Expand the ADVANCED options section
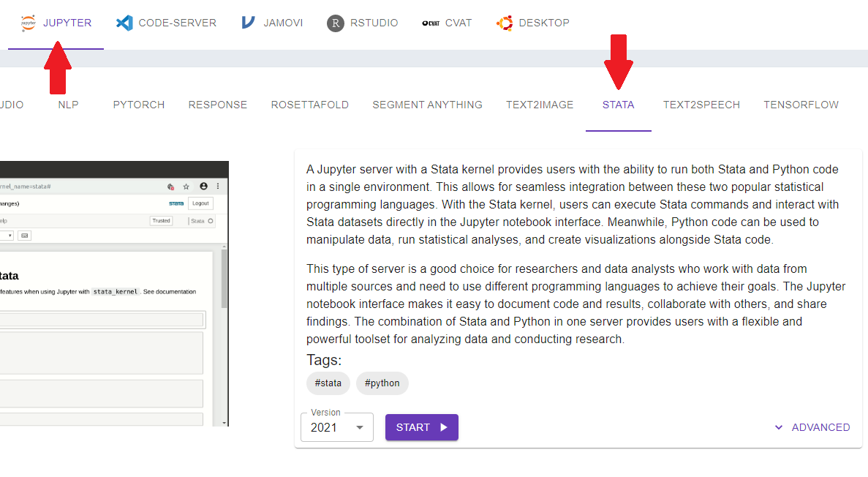Screen dimensions: 868x477 tap(820, 427)
